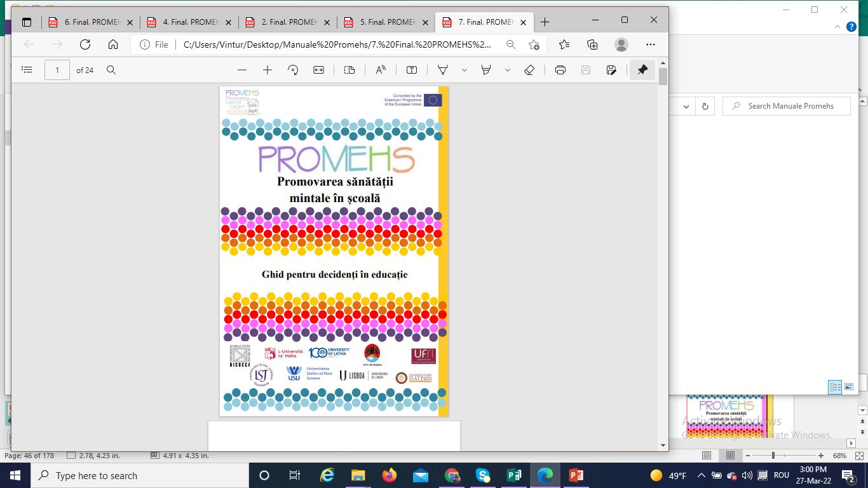Image resolution: width=868 pixels, height=488 pixels.
Task: Rotate the PDF page
Action: click(x=293, y=70)
